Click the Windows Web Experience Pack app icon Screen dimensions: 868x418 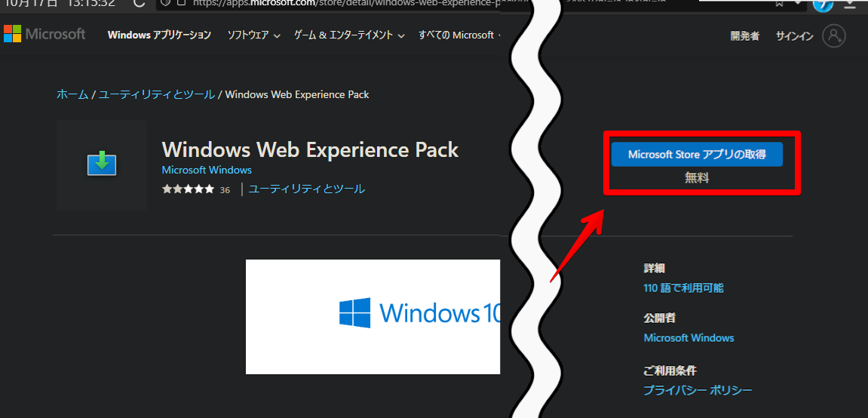[102, 165]
